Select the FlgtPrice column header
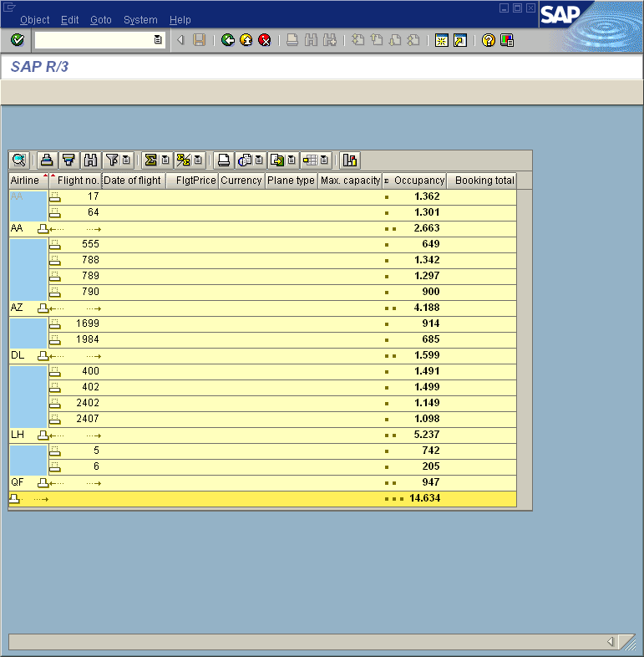Viewport: 644px width, 657px height. coord(192,181)
